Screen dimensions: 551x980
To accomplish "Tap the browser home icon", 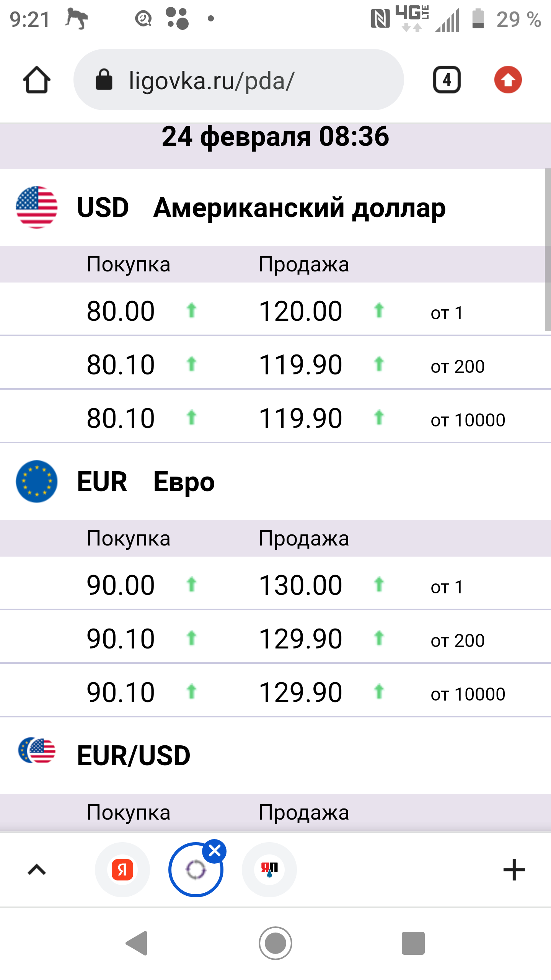I will point(37,80).
